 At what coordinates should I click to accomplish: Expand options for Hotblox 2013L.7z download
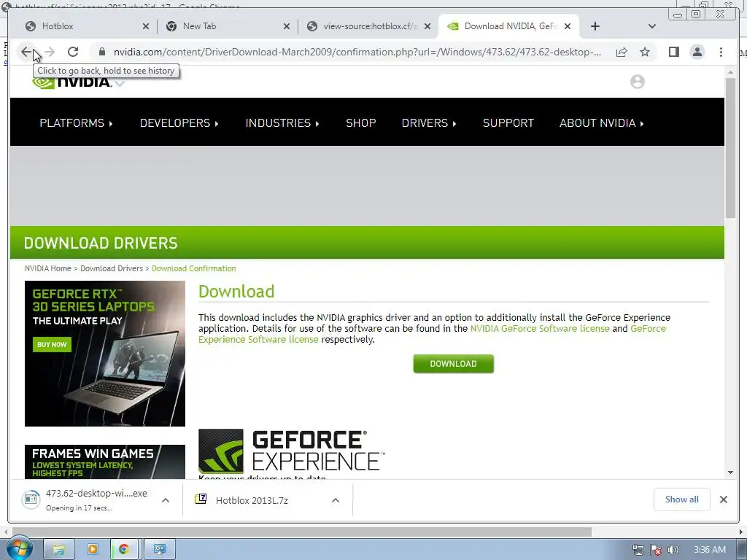tap(336, 500)
